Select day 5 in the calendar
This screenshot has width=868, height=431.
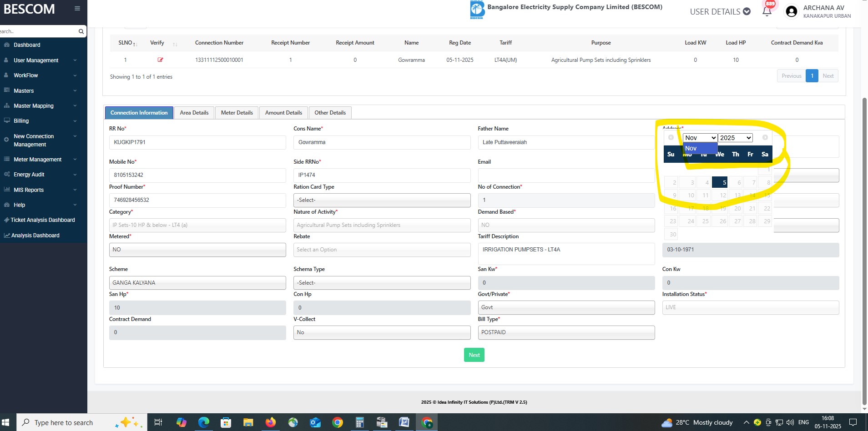coord(720,182)
